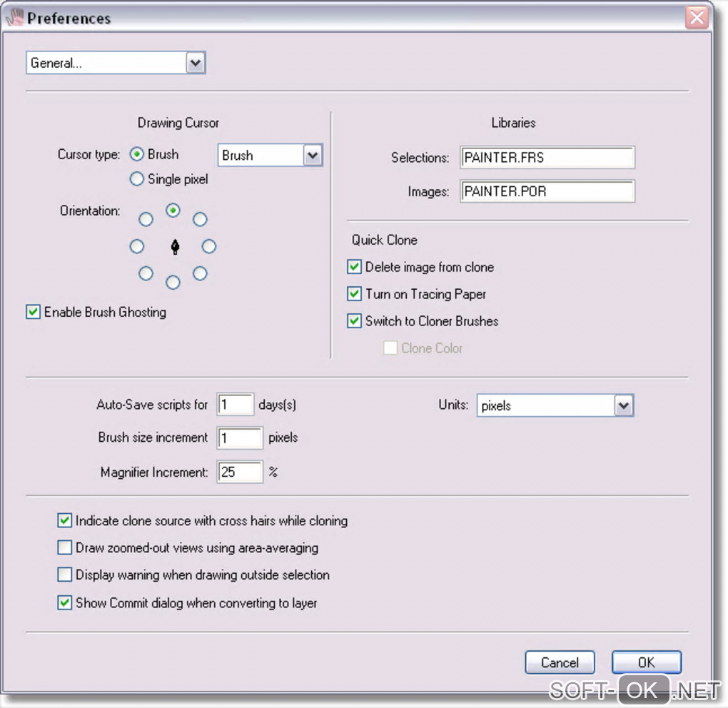
Task: Set orientation to upper-left radio button
Action: (x=146, y=219)
